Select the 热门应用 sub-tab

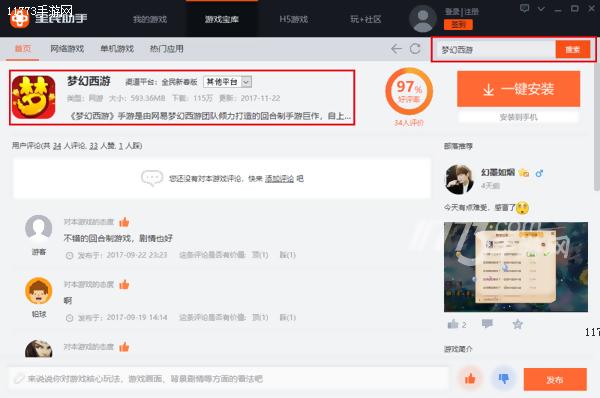[x=166, y=49]
